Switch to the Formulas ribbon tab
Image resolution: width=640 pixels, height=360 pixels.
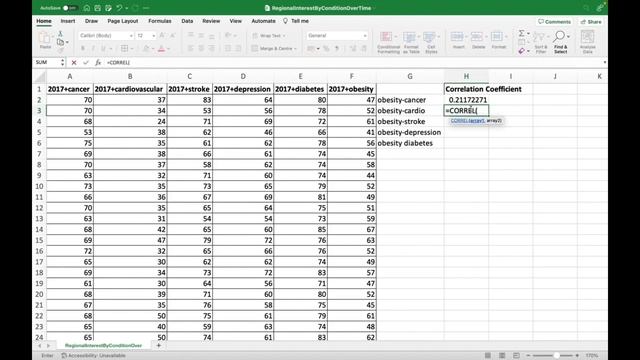160,21
